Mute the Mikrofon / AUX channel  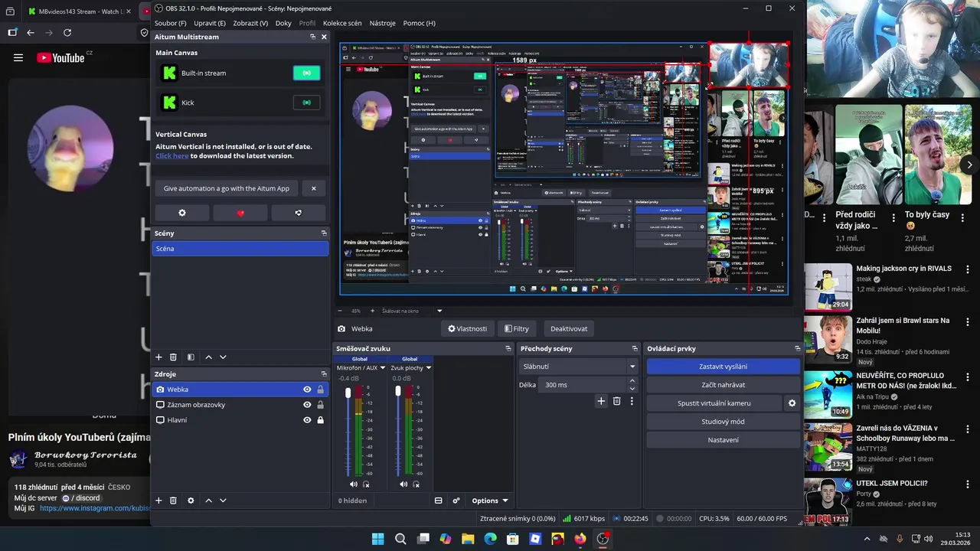tap(354, 484)
